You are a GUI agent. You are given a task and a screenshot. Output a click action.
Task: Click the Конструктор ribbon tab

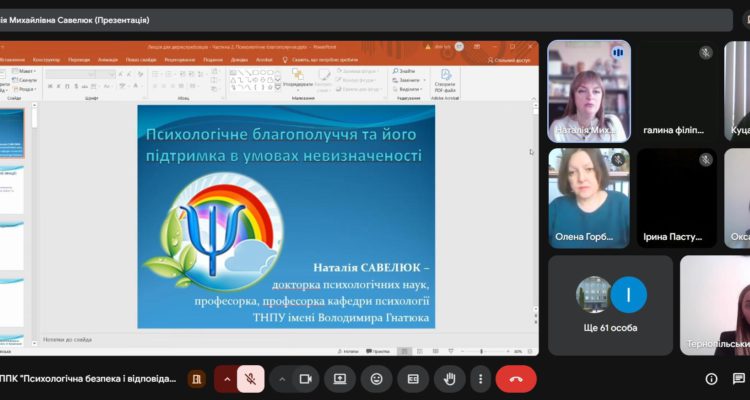(x=46, y=59)
